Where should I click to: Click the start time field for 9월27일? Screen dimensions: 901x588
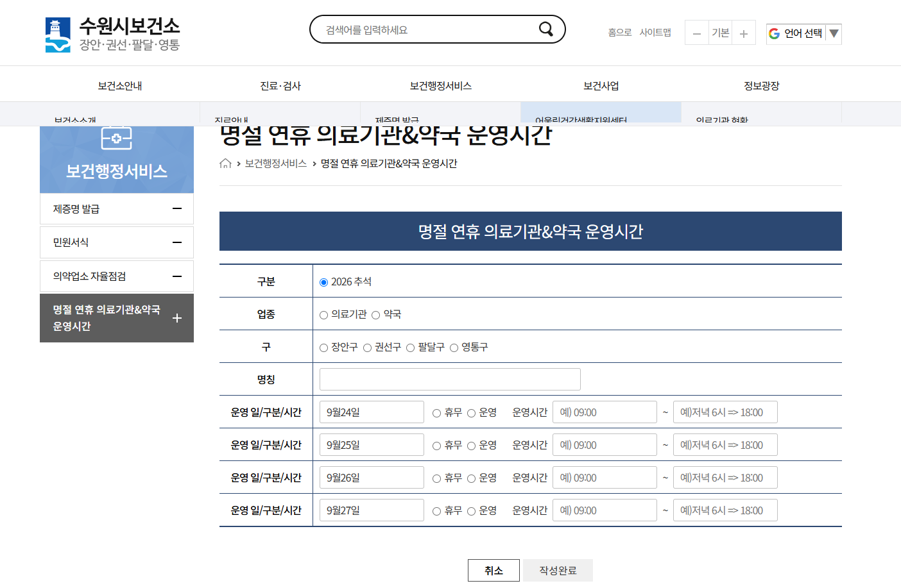[x=605, y=510]
